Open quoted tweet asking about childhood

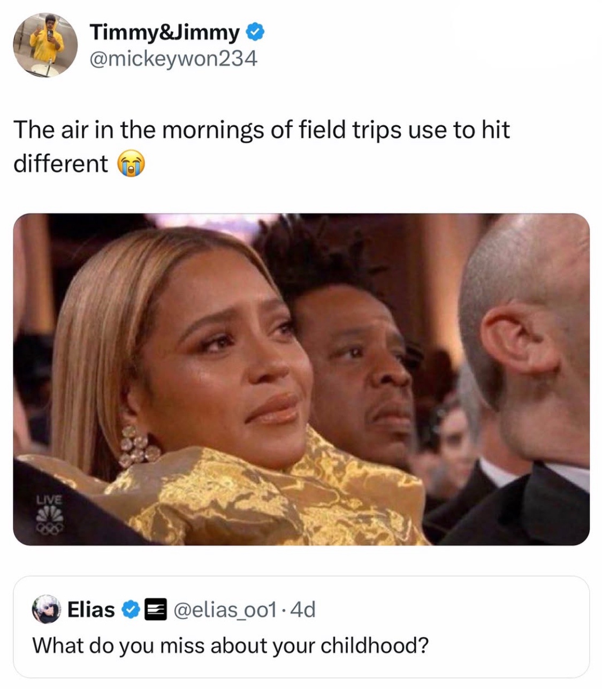(301, 627)
